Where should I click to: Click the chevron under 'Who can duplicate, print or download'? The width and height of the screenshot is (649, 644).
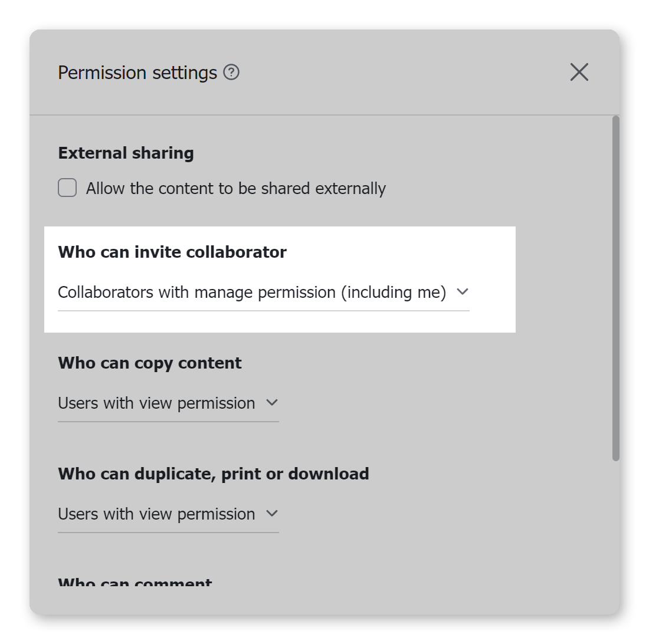(x=271, y=514)
